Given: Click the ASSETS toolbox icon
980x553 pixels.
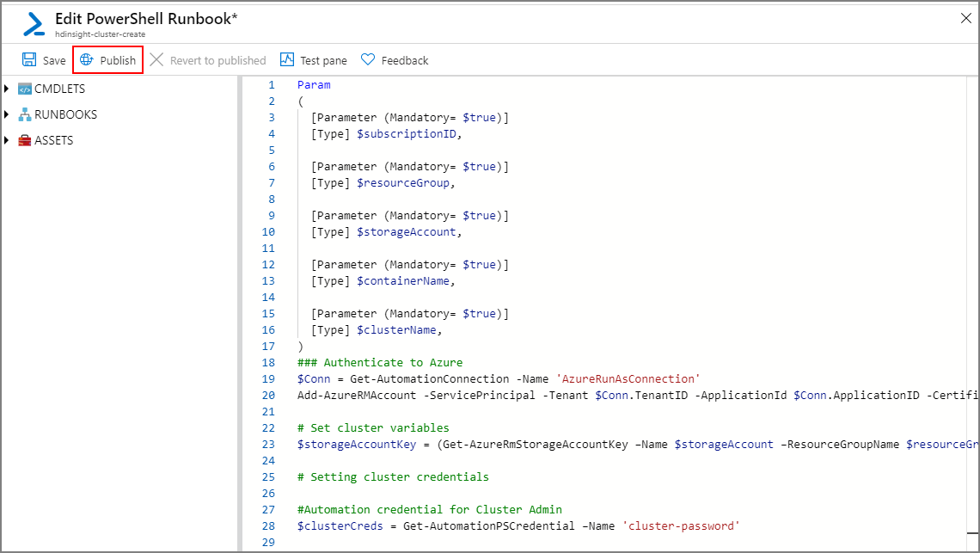Looking at the screenshot, I should [x=24, y=140].
